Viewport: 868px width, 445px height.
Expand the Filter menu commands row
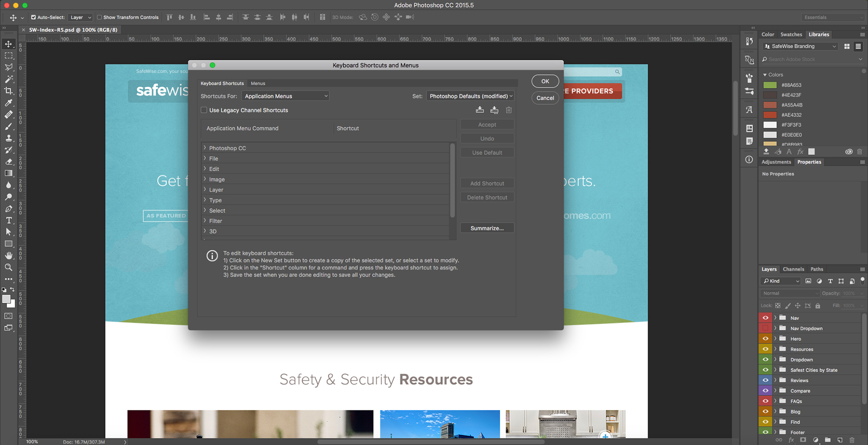click(x=205, y=221)
